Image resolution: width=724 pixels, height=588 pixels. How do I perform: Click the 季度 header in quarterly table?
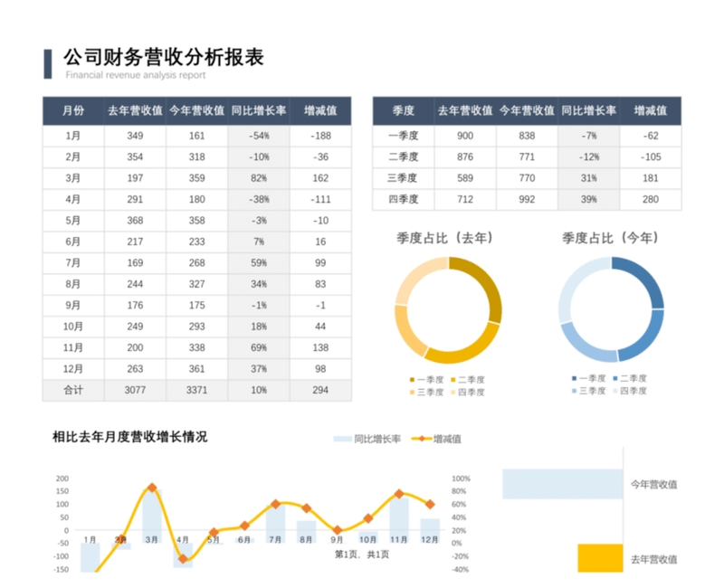pyautogui.click(x=404, y=110)
